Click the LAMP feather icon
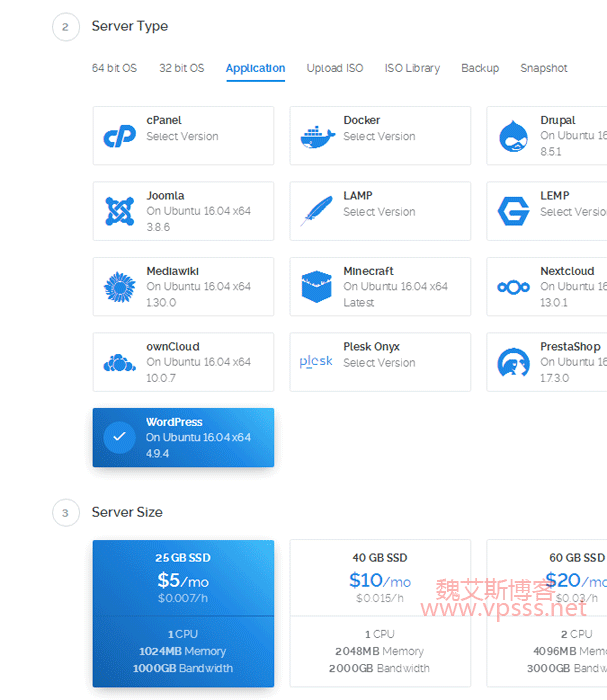This screenshot has width=607, height=700. 317,211
